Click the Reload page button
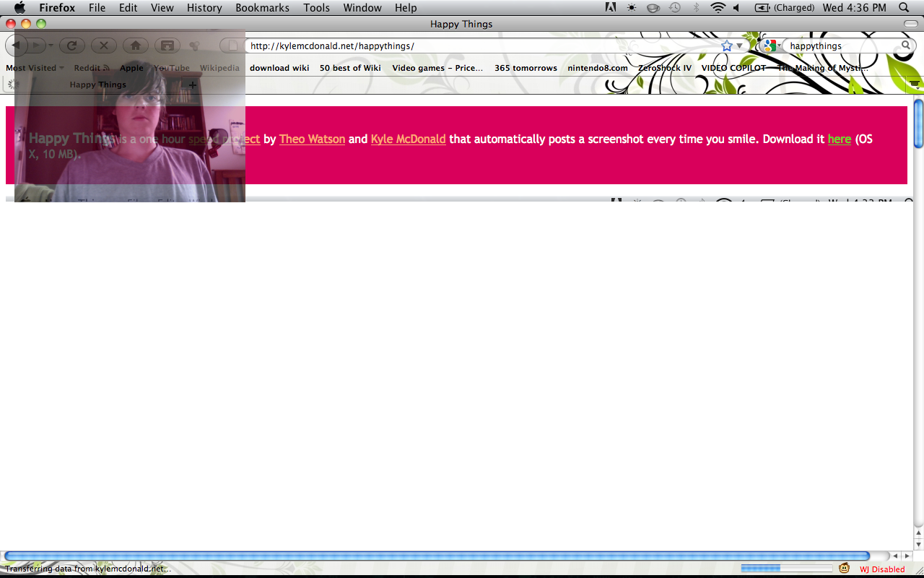Image resolution: width=924 pixels, height=578 pixels. click(71, 46)
